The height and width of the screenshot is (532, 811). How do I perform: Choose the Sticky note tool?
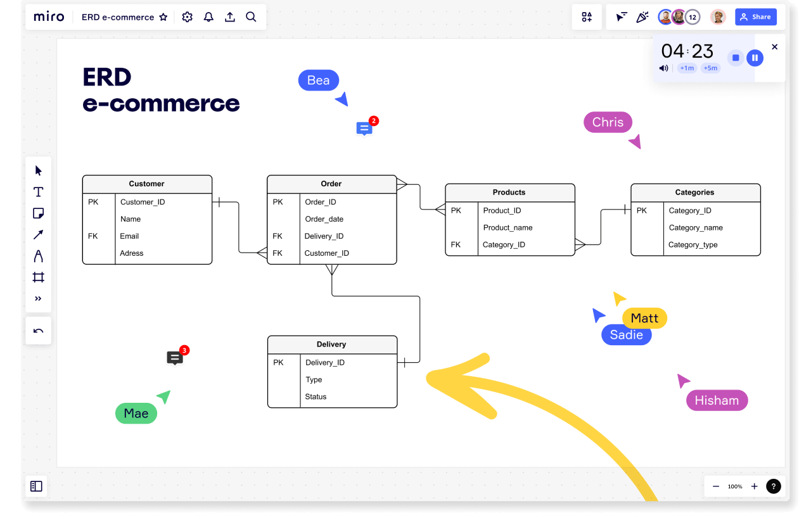39,213
